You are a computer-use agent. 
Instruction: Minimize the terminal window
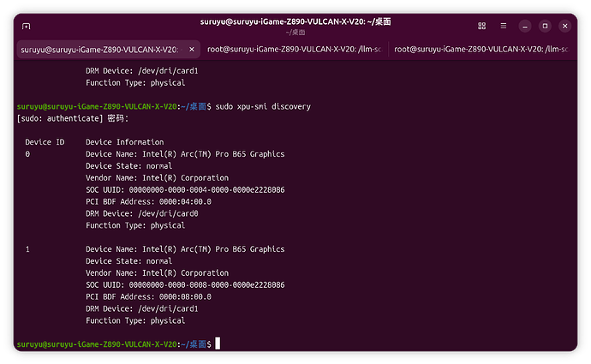tap(525, 26)
